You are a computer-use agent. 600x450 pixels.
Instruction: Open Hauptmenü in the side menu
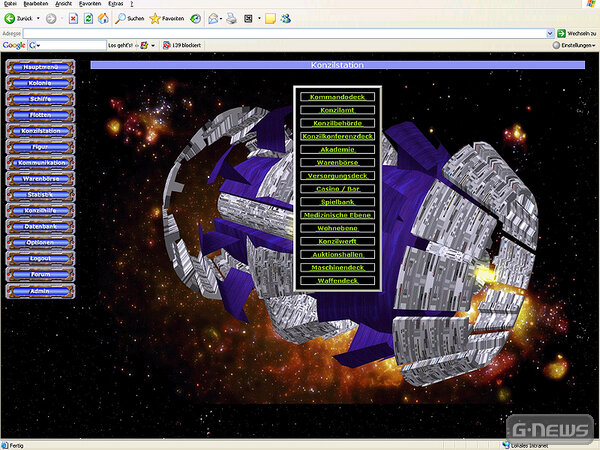(41, 67)
